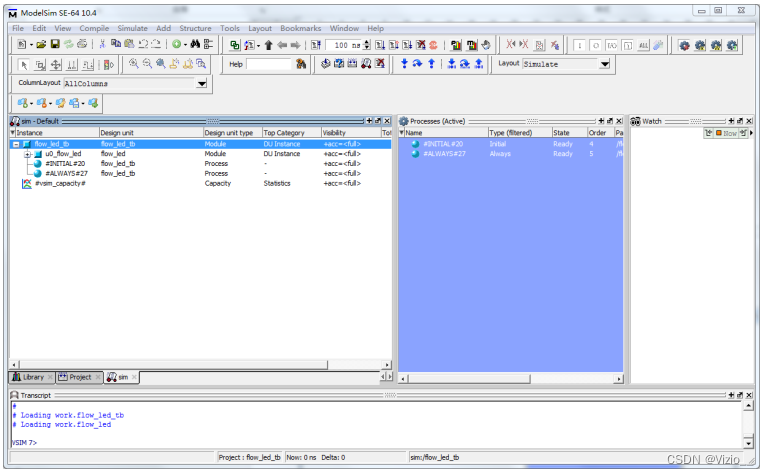
Task: Expand the u0_flow_led tree node
Action: point(27,154)
